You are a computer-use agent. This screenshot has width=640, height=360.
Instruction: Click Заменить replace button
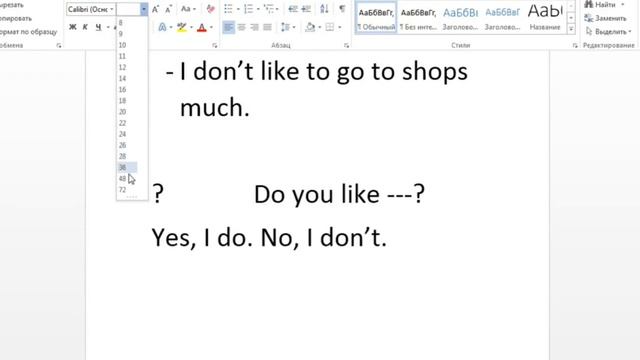pyautogui.click(x=605, y=18)
